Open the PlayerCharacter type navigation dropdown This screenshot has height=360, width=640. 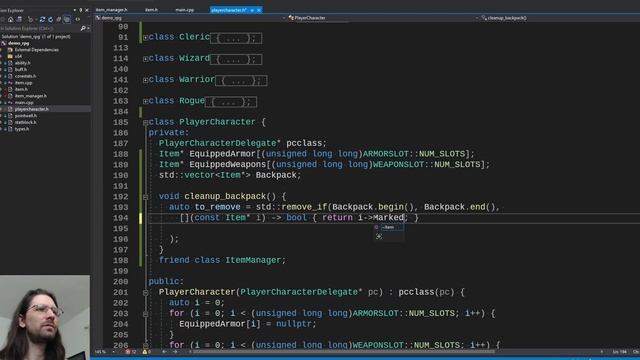click(x=383, y=18)
